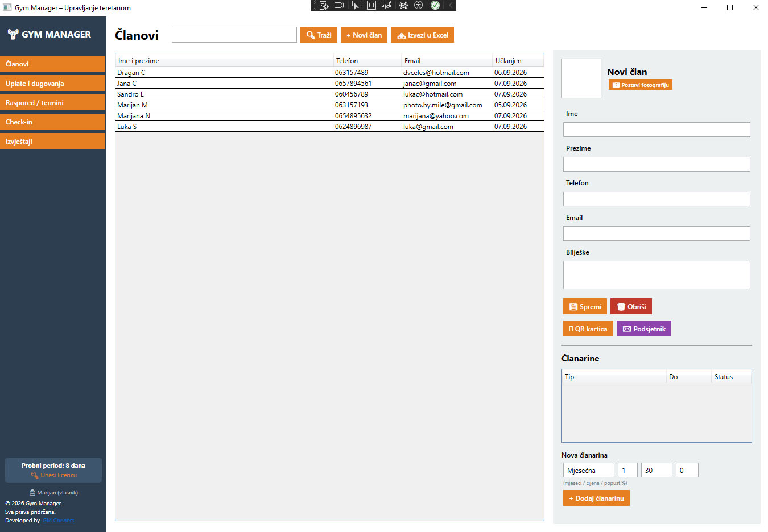Screen dimensions: 768x532
Task: Collapse the debug toolbar with the chevron
Action: 451,5
